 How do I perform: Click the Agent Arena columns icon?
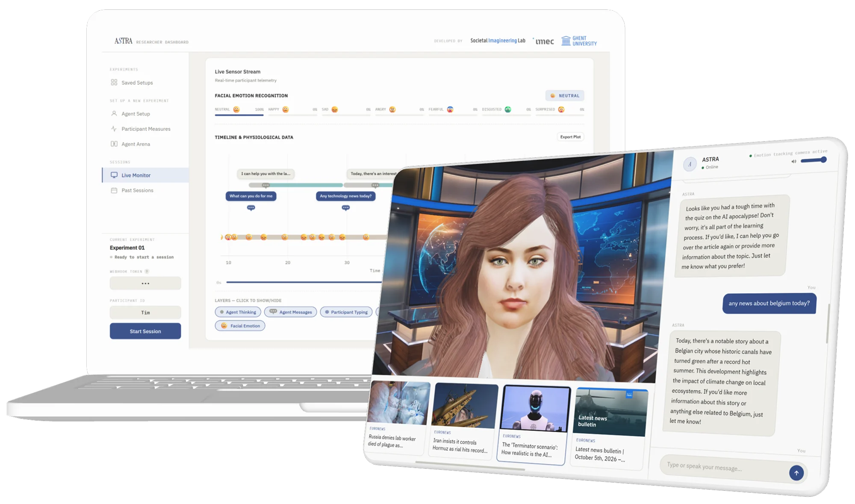pos(114,144)
